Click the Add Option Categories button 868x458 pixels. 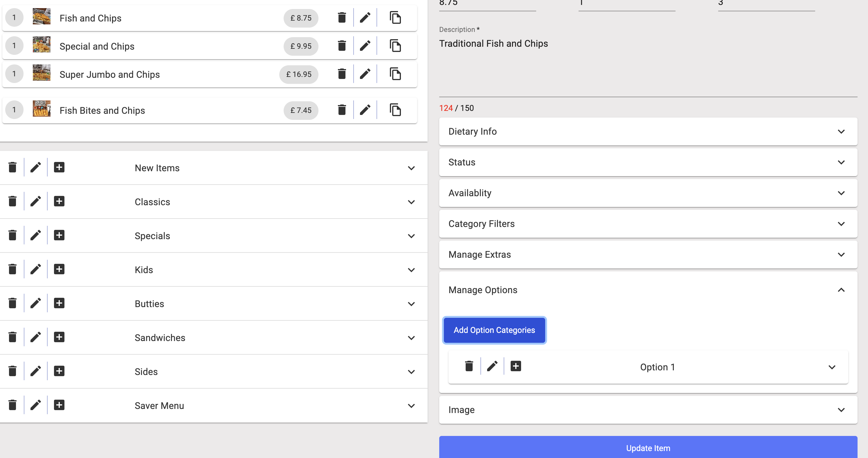[494, 330]
